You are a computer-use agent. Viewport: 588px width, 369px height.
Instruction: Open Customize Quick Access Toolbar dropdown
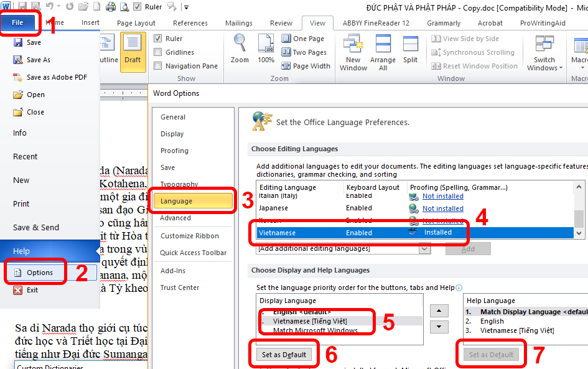pyautogui.click(x=187, y=7)
